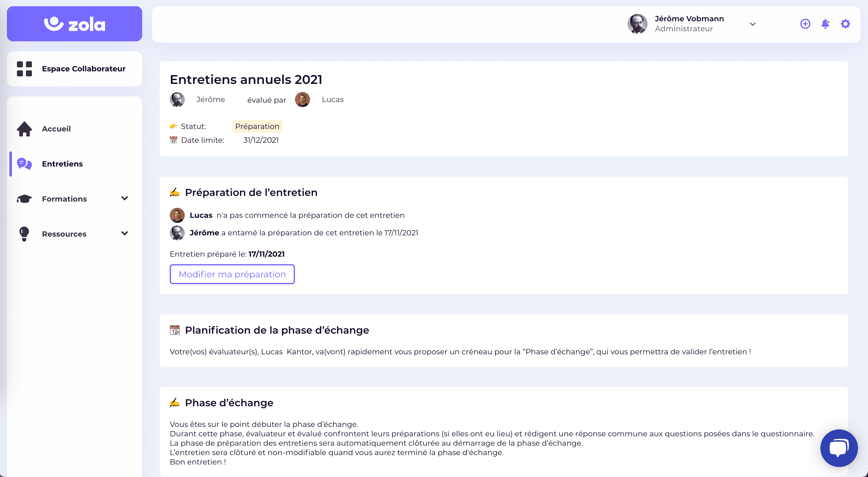Click the Statut: label
Screen dimensions: 868x477
tap(194, 126)
